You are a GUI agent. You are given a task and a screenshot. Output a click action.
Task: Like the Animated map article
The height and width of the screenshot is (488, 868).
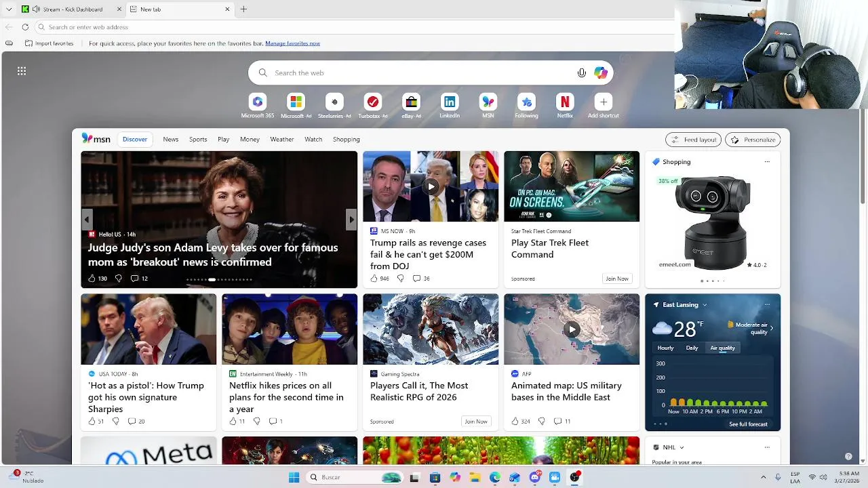click(515, 421)
